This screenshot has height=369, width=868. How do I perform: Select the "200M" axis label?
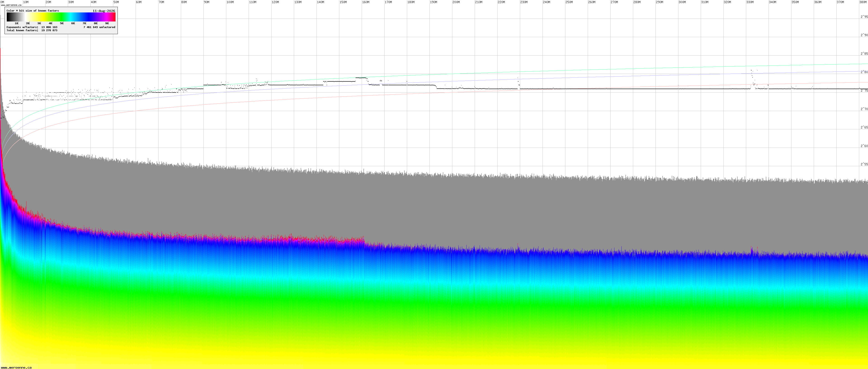pyautogui.click(x=456, y=2)
